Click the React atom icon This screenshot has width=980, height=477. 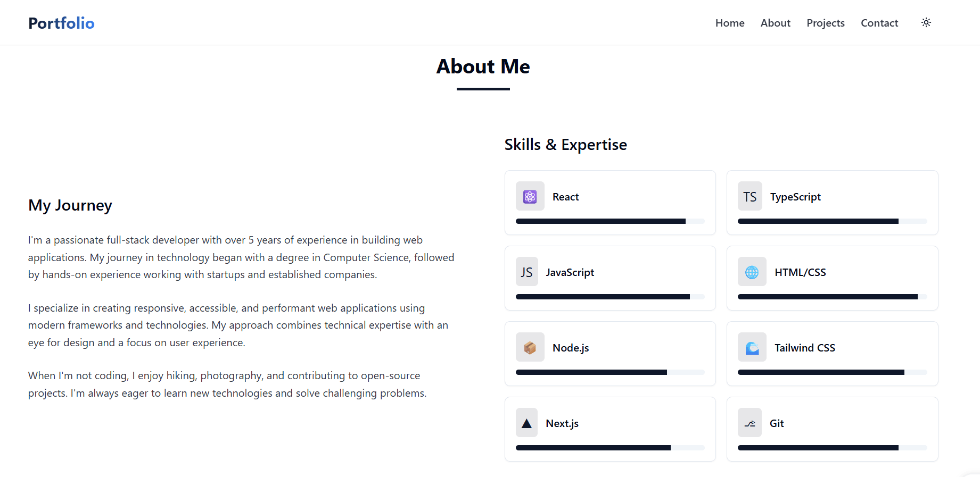tap(530, 196)
